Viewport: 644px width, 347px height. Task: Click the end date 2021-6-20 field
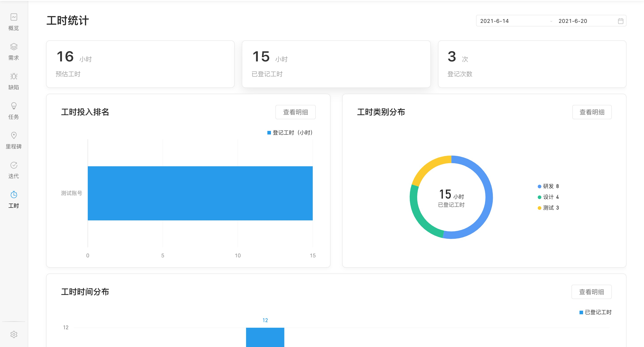[x=585, y=21]
